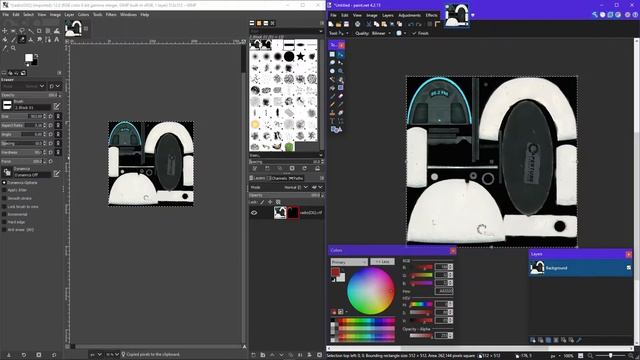Screen dimensions: 640x360
Task: Open Quality Bilinear dropdown in paint.net
Action: [381, 33]
